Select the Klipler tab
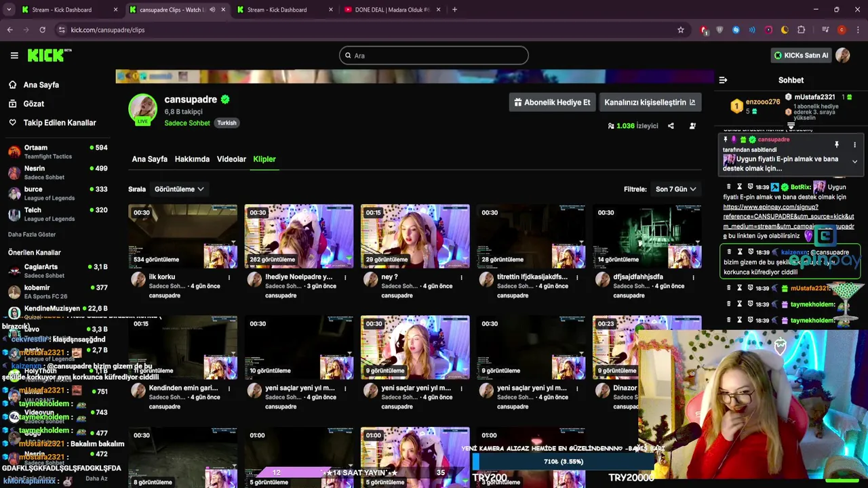This screenshot has width=868, height=488. tap(264, 159)
